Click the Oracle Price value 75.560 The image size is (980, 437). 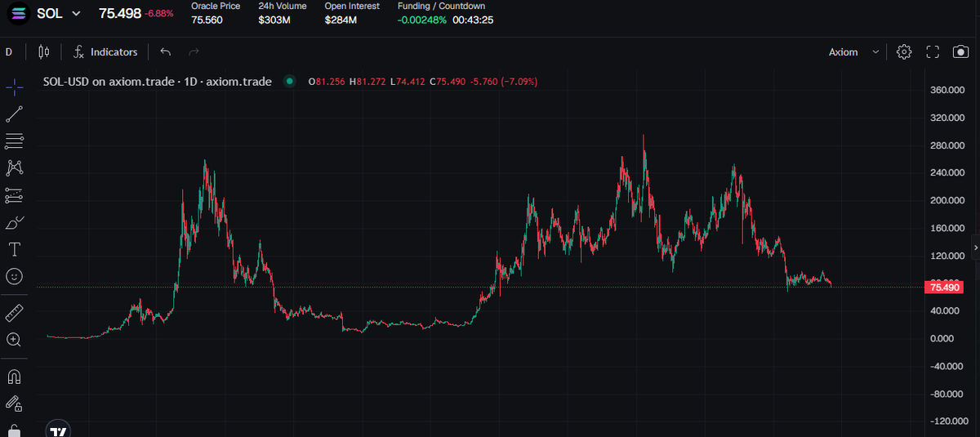207,20
